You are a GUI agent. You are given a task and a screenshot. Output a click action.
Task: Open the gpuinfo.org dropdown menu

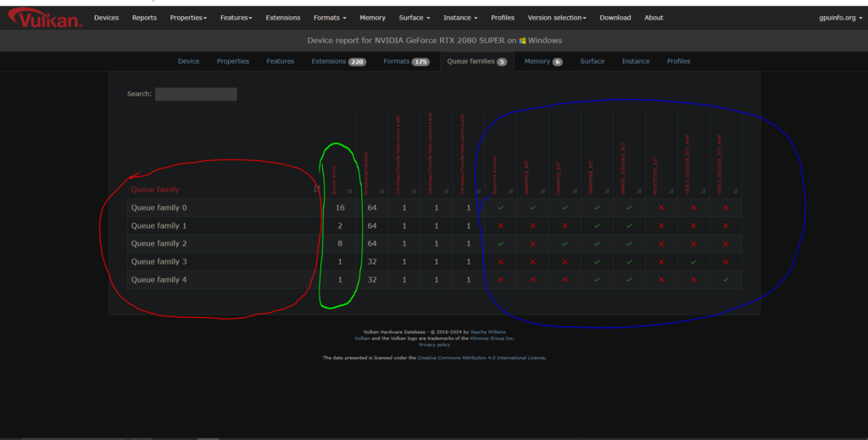point(840,18)
